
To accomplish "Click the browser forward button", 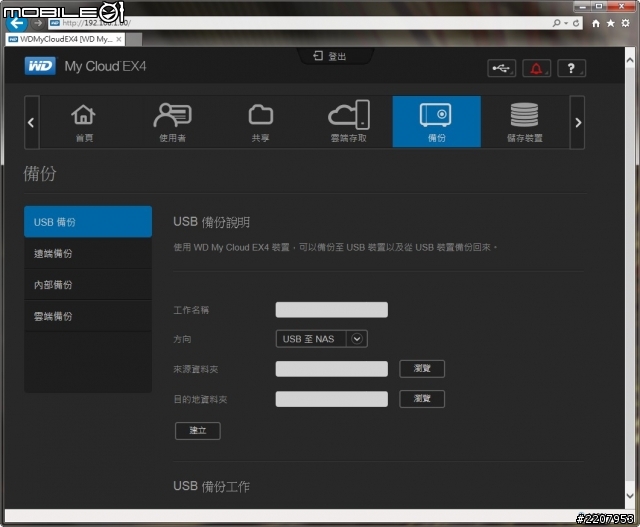I will tap(38, 23).
